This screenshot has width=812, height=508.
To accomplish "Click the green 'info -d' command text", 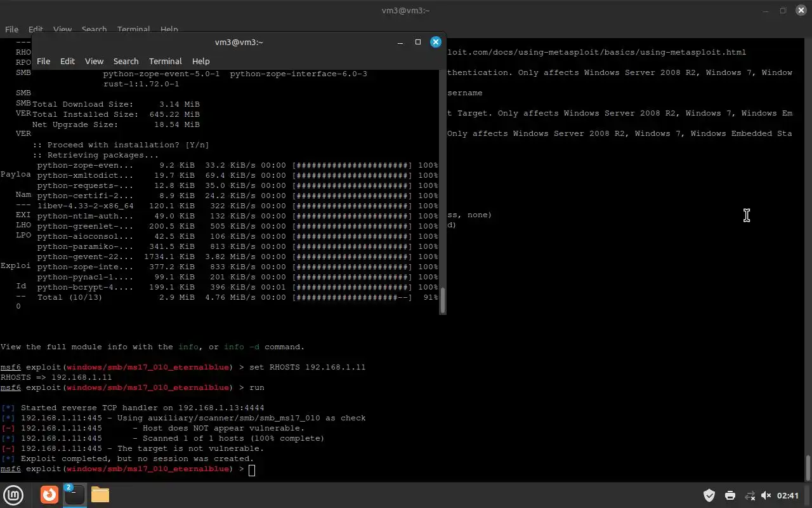I will click(x=241, y=347).
